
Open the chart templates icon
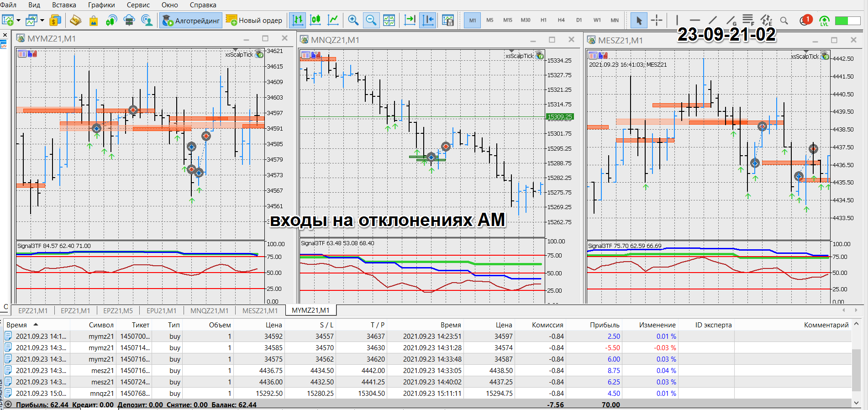point(448,20)
